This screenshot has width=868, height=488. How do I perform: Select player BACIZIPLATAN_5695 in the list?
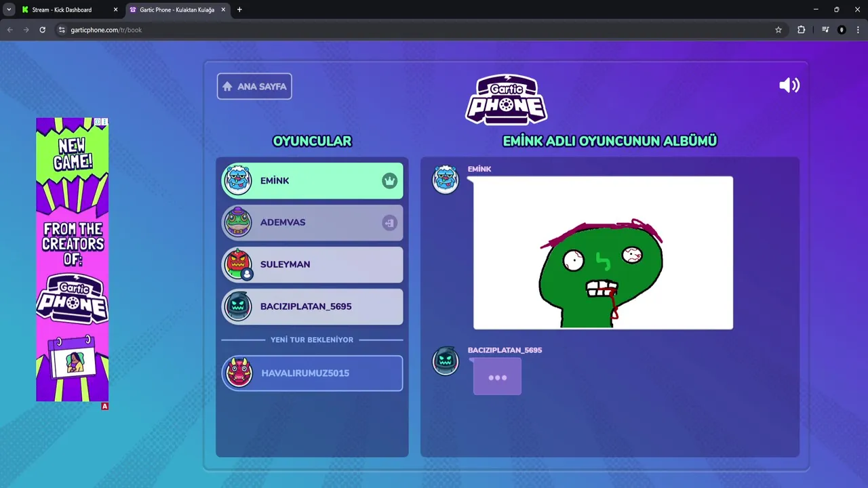click(x=312, y=306)
